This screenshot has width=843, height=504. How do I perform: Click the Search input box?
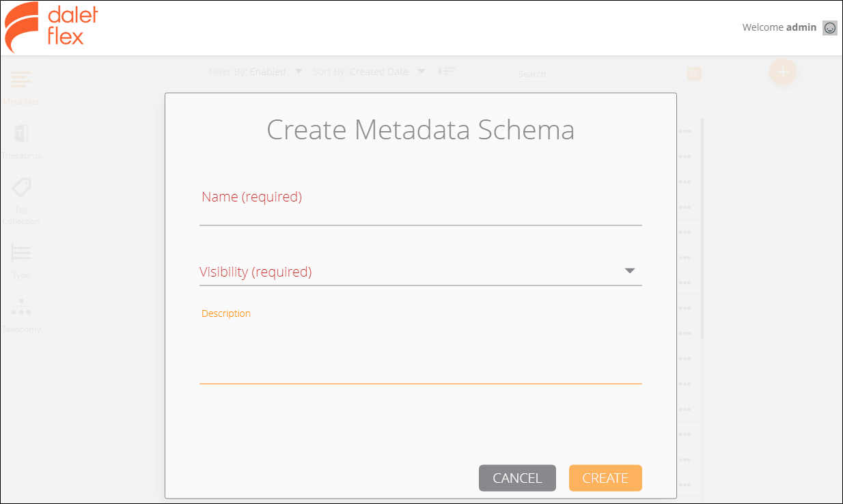point(601,74)
